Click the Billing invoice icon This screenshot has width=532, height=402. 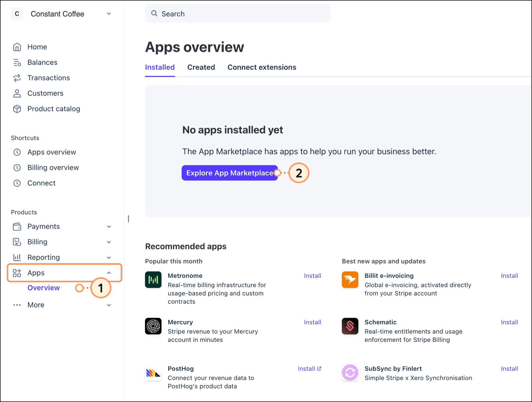pyautogui.click(x=17, y=242)
